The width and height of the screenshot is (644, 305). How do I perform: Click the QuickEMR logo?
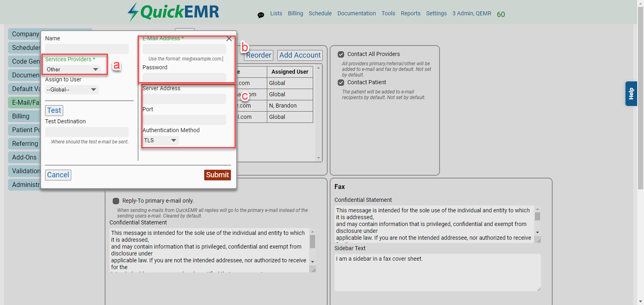point(173,12)
